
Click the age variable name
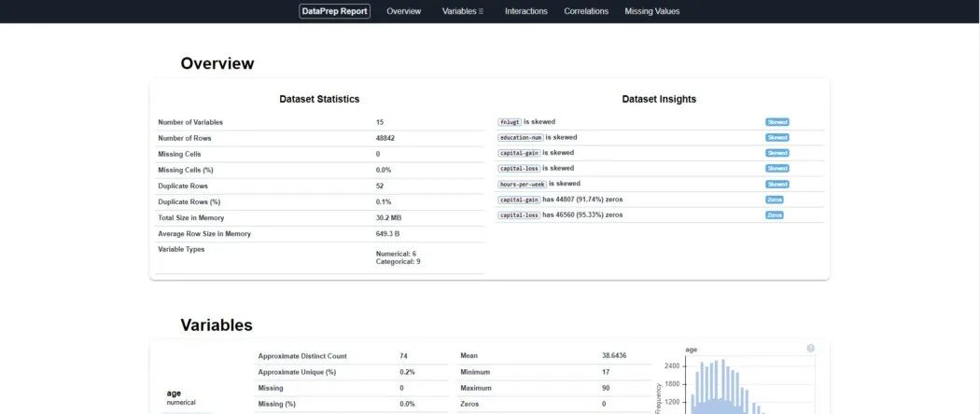coord(174,393)
